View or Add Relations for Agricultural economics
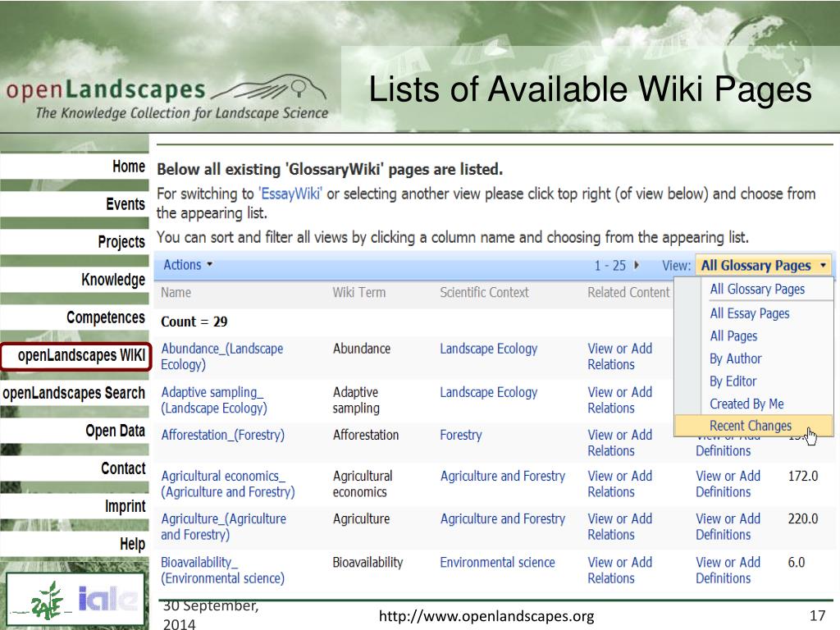Viewport: 840px width, 630px height. point(620,484)
